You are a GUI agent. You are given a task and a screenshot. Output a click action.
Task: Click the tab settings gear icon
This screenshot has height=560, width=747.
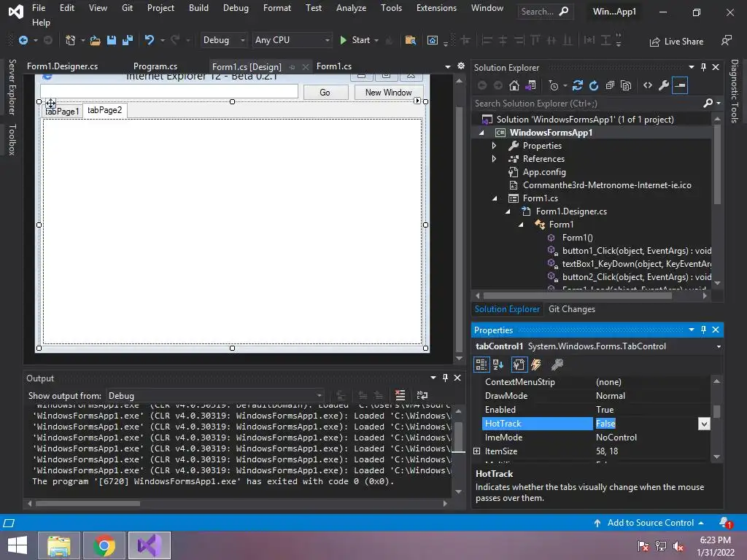(461, 66)
